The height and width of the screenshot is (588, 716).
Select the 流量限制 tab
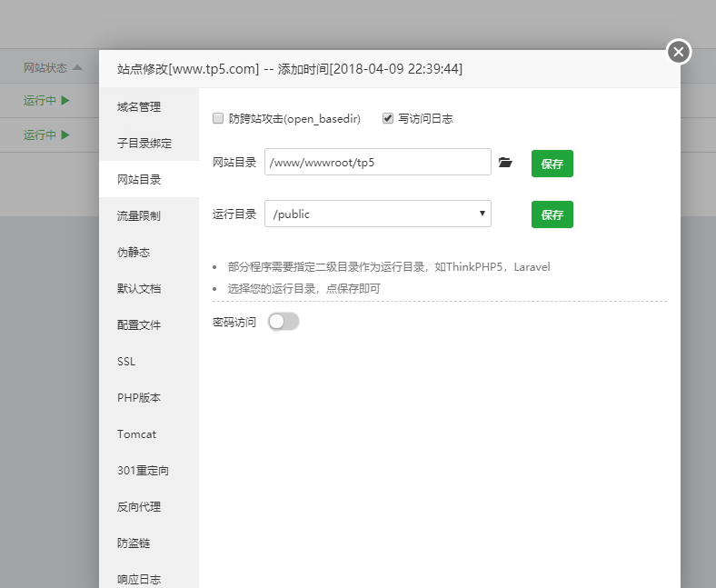(139, 215)
